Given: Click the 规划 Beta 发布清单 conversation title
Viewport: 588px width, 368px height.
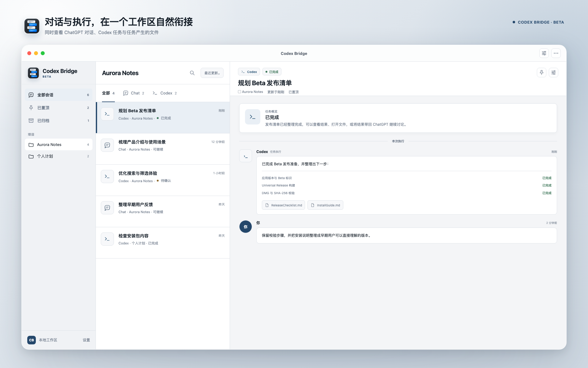Looking at the screenshot, I should (x=265, y=83).
